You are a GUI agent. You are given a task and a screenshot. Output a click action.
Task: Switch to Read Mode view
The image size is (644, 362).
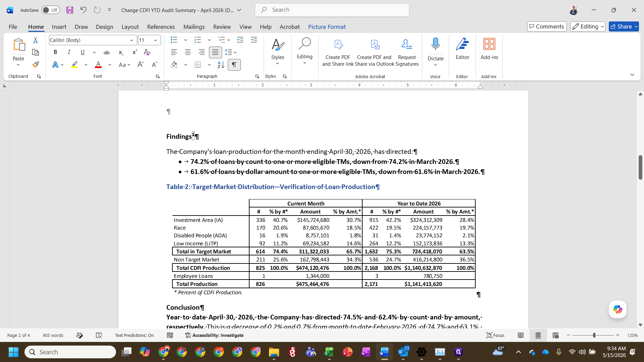click(x=521, y=335)
